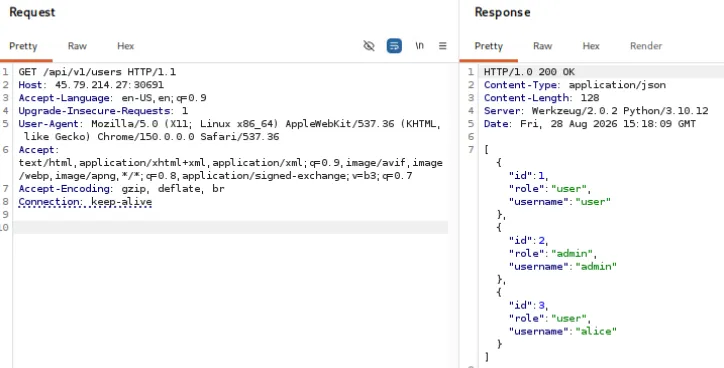Click the Content-Length: 128 header
724x368 pixels.
coord(542,98)
